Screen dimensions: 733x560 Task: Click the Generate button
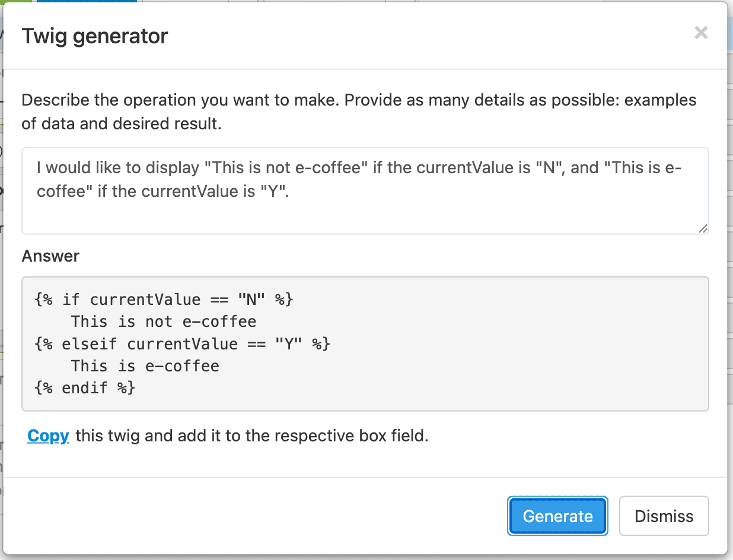[x=557, y=516]
